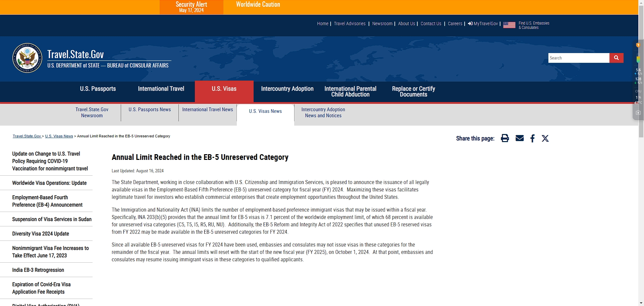Open Worldwide Visa Operations: Update
The image size is (644, 306).
(49, 183)
